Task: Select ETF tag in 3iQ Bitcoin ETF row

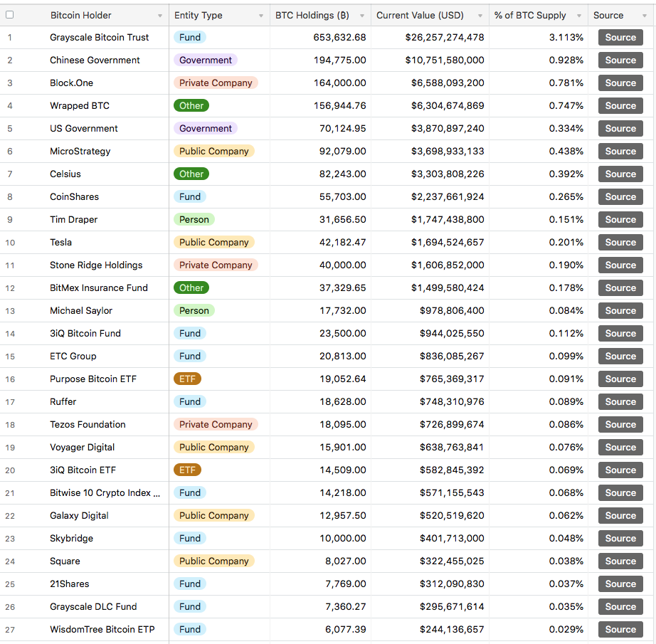Action: point(187,470)
